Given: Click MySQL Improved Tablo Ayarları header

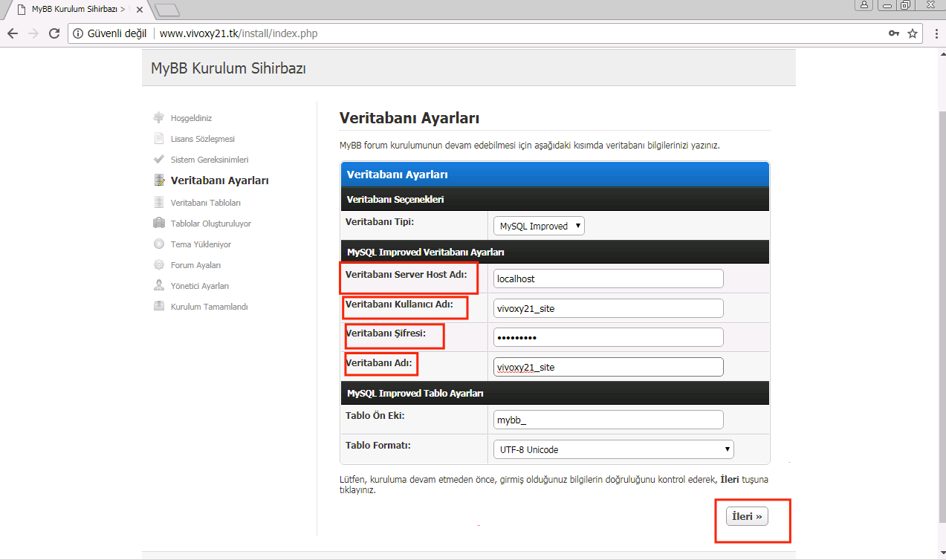Looking at the screenshot, I should tap(415, 393).
